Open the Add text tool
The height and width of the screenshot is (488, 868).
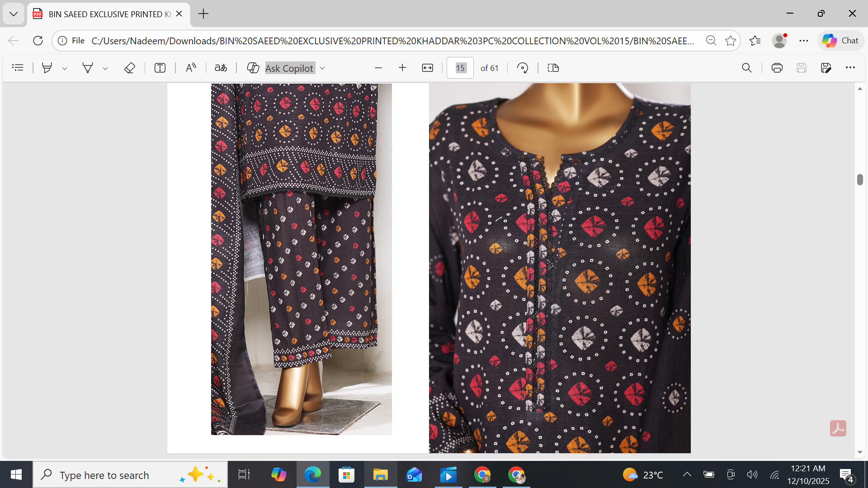pos(160,68)
